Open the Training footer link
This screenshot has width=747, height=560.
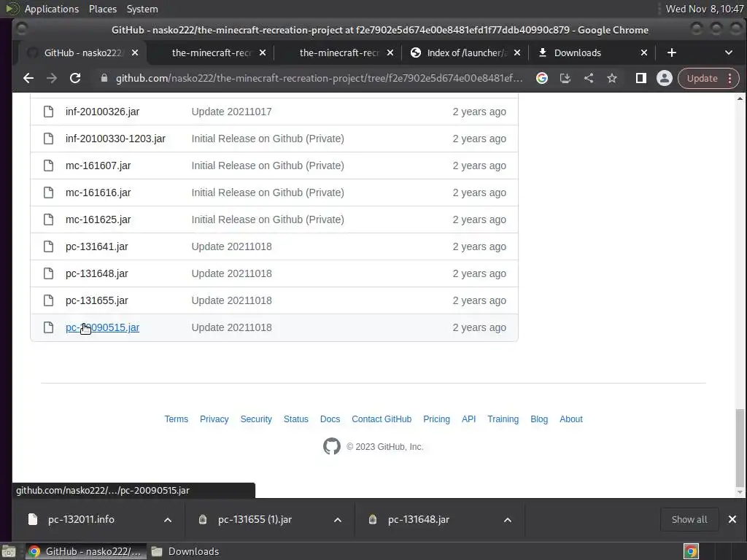(503, 419)
